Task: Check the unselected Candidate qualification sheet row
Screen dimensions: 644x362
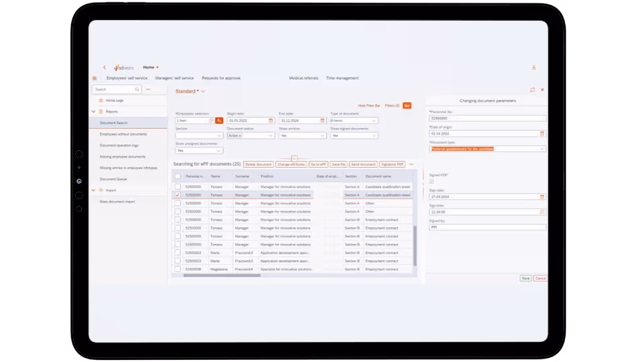Action: click(x=177, y=187)
